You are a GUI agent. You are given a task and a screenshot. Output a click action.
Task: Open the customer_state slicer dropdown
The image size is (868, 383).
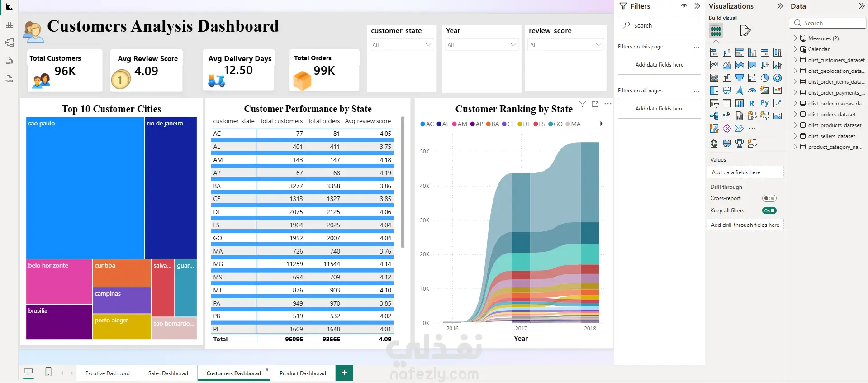[x=402, y=45]
